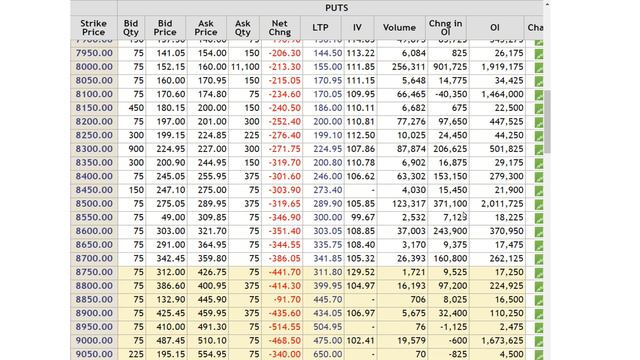
Task: Click the Net Chng column header
Action: (x=280, y=28)
